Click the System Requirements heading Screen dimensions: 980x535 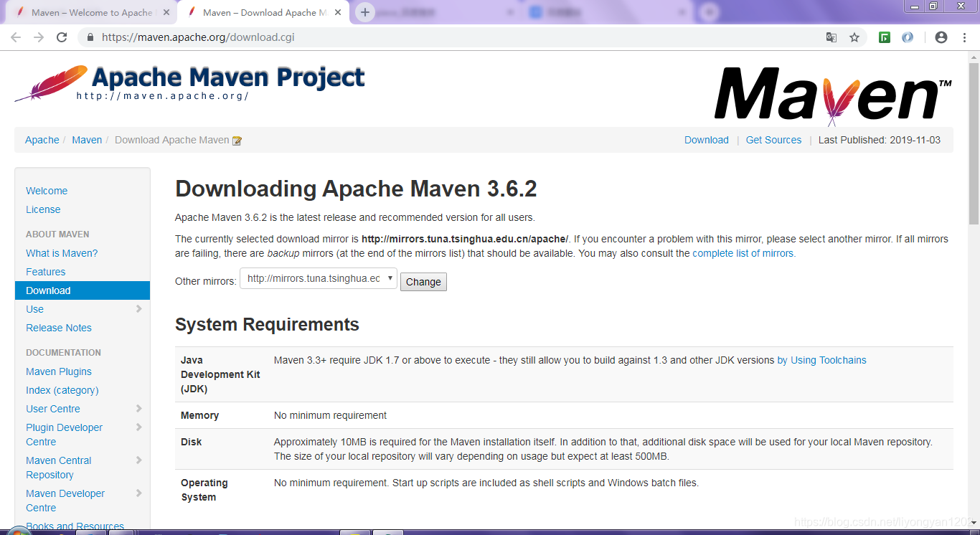[267, 324]
